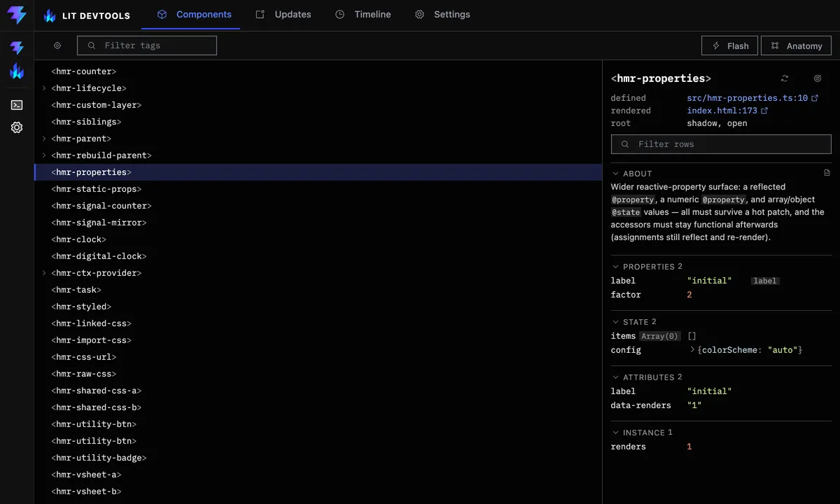Select the hmr-shared-css-a row

pyautogui.click(x=318, y=391)
